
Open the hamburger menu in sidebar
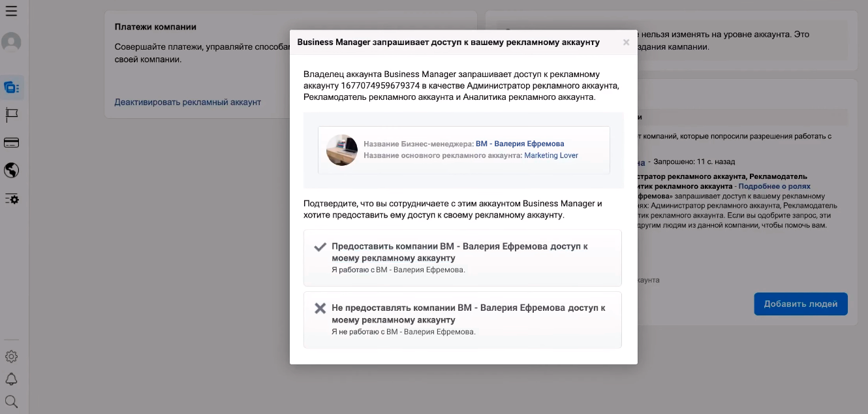click(x=11, y=10)
